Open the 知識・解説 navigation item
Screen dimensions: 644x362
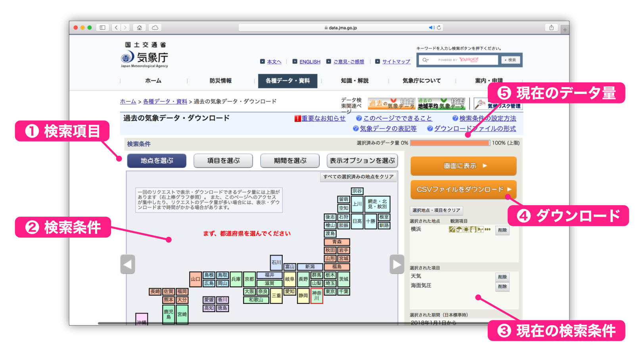[x=355, y=81]
